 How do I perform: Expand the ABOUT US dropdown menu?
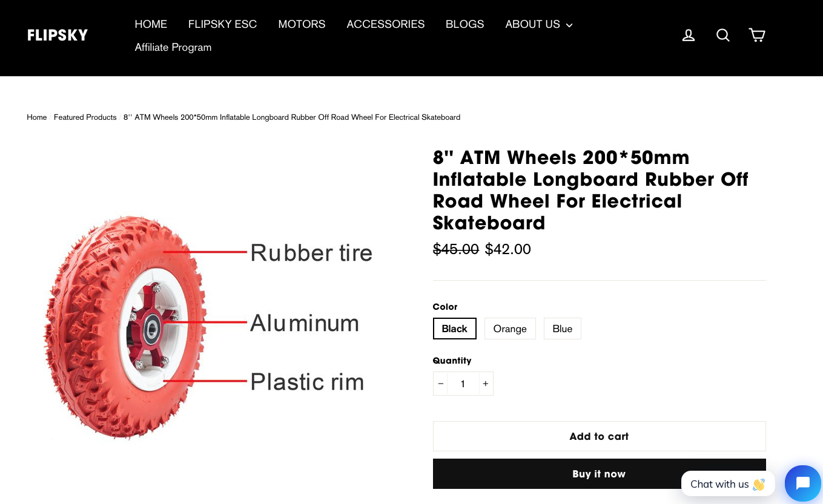point(538,24)
